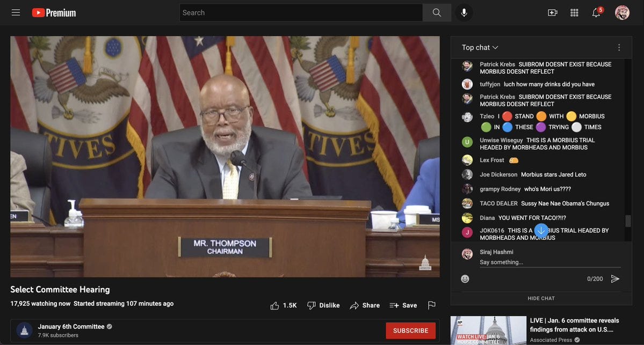Open the YouTube apps grid
644x345 pixels.
coord(574,13)
